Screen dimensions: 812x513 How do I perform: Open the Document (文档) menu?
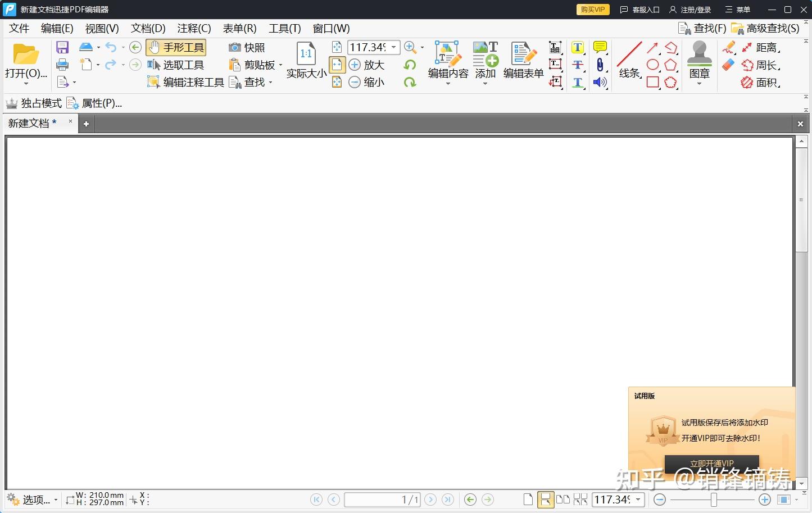148,28
